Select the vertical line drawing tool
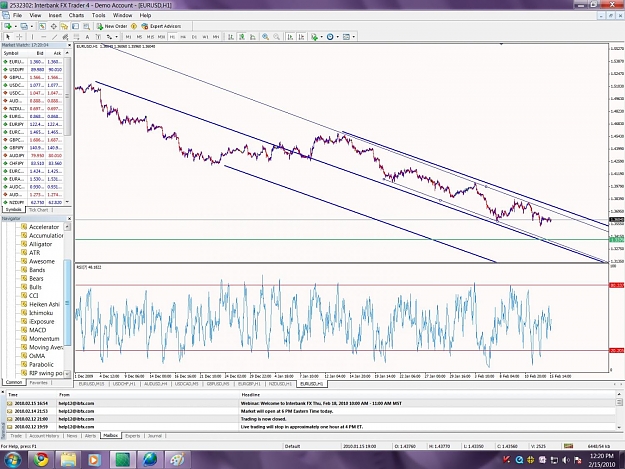 click(32, 37)
